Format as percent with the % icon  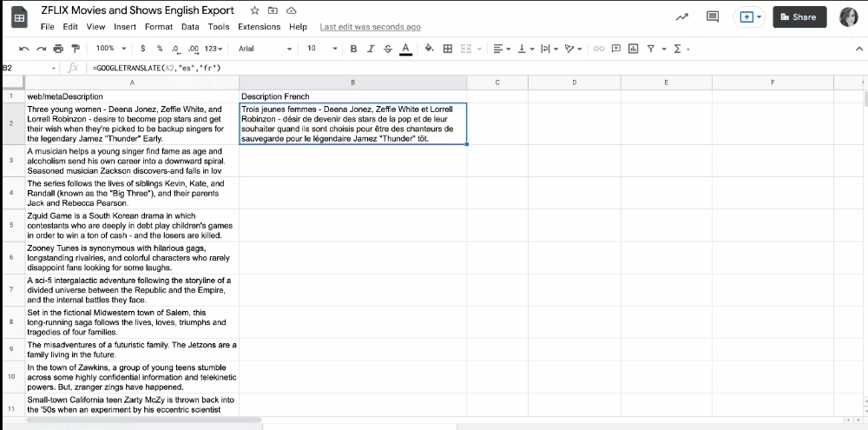(x=160, y=49)
